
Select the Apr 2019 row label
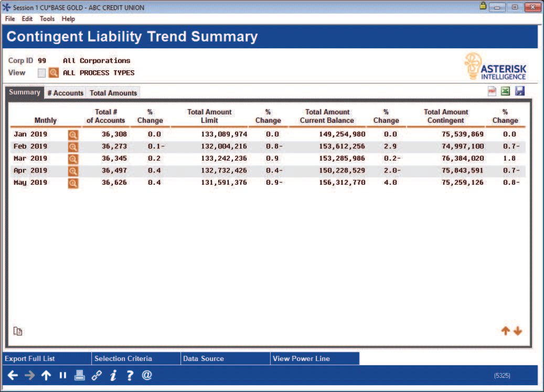(30, 171)
